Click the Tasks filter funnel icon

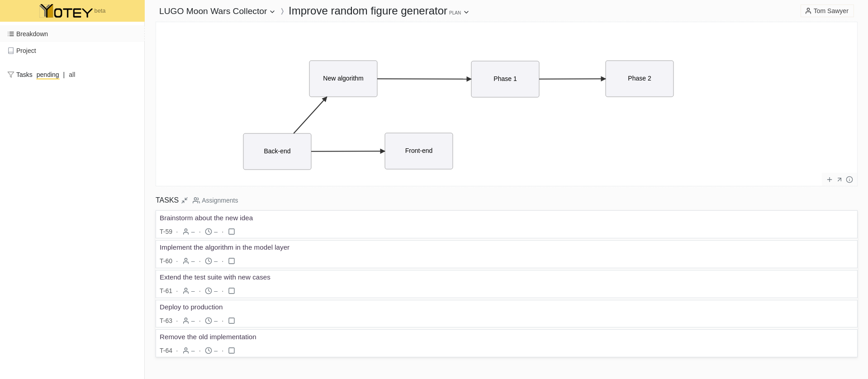pyautogui.click(x=11, y=75)
